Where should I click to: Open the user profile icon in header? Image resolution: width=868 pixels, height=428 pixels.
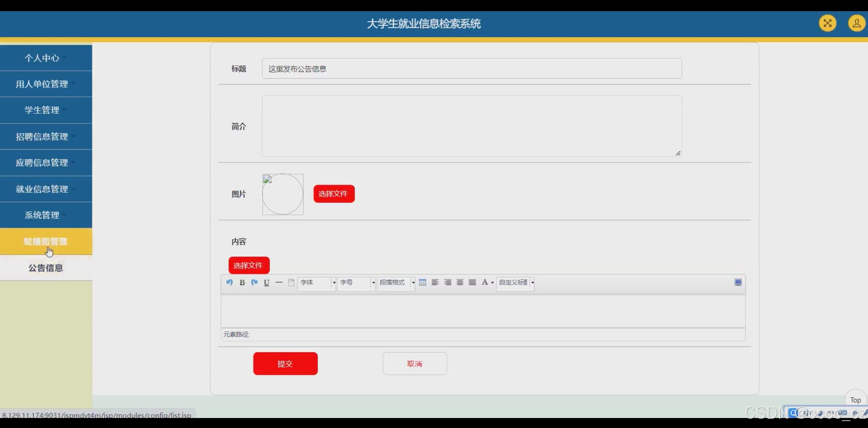pyautogui.click(x=856, y=23)
